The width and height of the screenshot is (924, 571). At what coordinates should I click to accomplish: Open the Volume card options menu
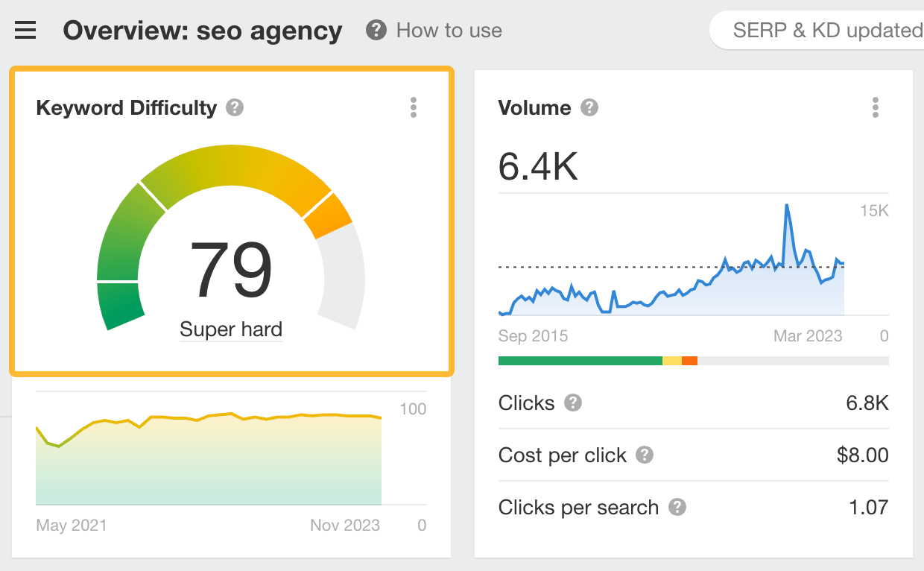[x=876, y=107]
